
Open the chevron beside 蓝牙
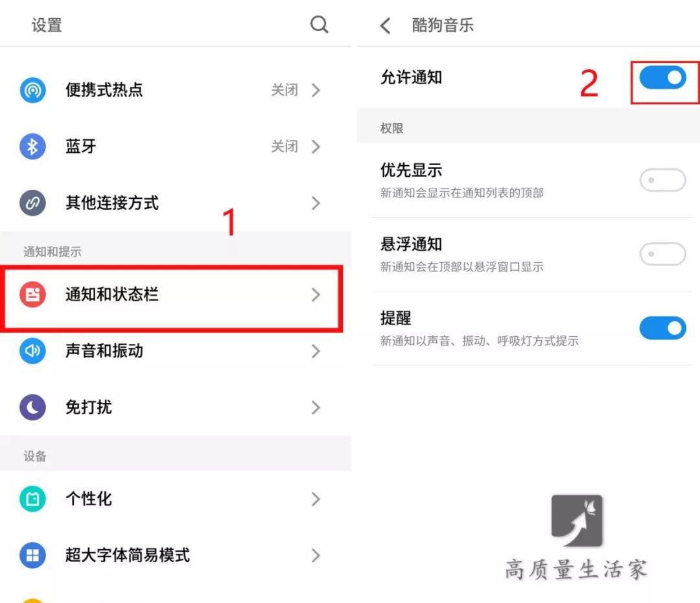pos(316,146)
